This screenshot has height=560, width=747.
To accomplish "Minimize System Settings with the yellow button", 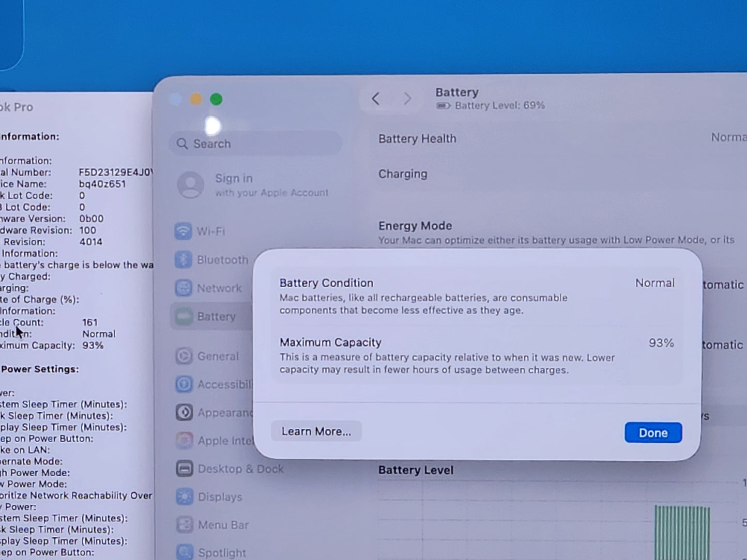I will click(196, 99).
